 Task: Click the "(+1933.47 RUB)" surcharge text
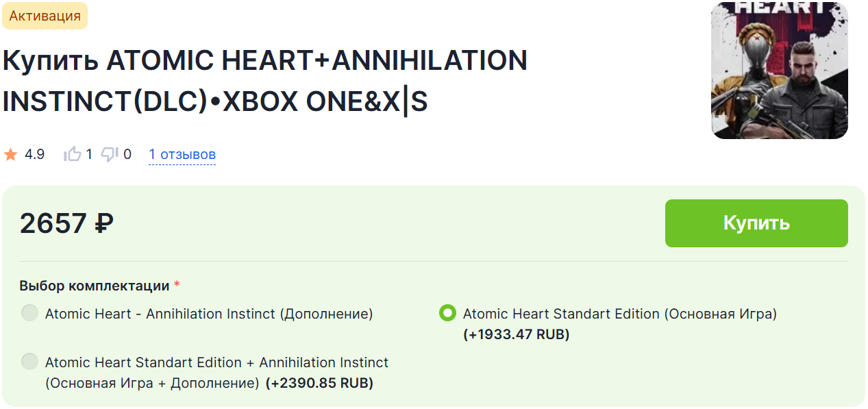pos(517,334)
